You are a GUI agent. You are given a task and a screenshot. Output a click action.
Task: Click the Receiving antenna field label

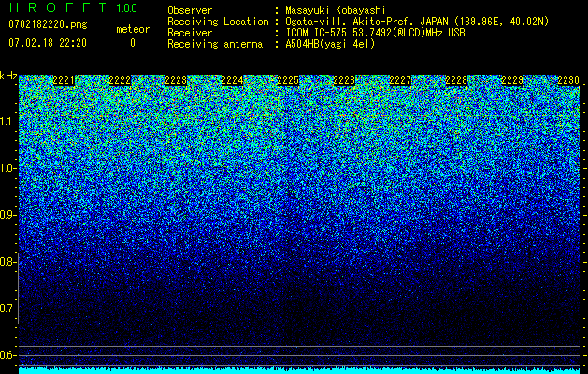click(215, 44)
